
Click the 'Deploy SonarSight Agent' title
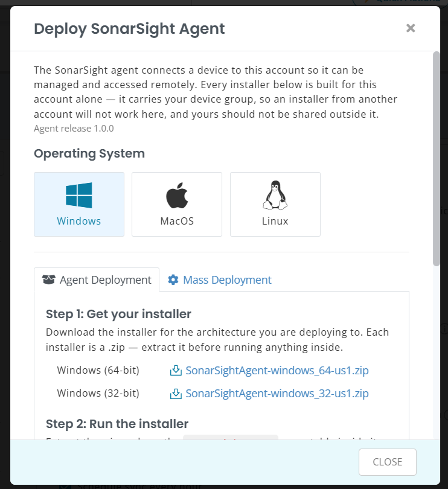[129, 29]
